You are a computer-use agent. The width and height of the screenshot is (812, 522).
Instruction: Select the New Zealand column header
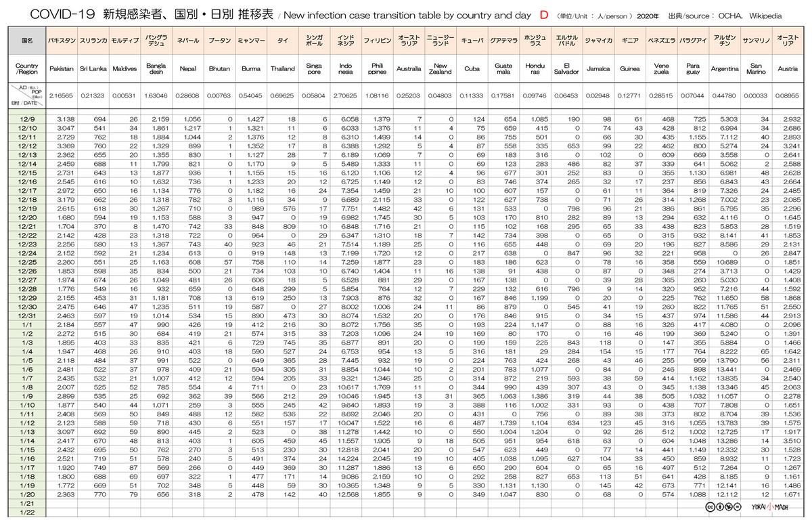pos(441,69)
